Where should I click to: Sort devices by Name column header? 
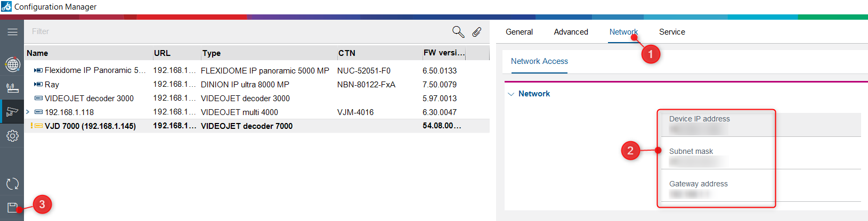(x=37, y=53)
